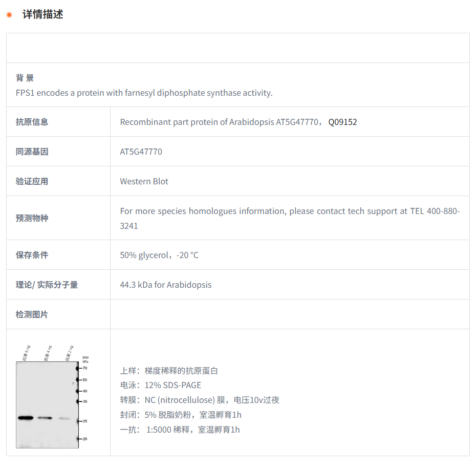Click the 预测物种 row label
476x470 pixels.
pos(32,218)
